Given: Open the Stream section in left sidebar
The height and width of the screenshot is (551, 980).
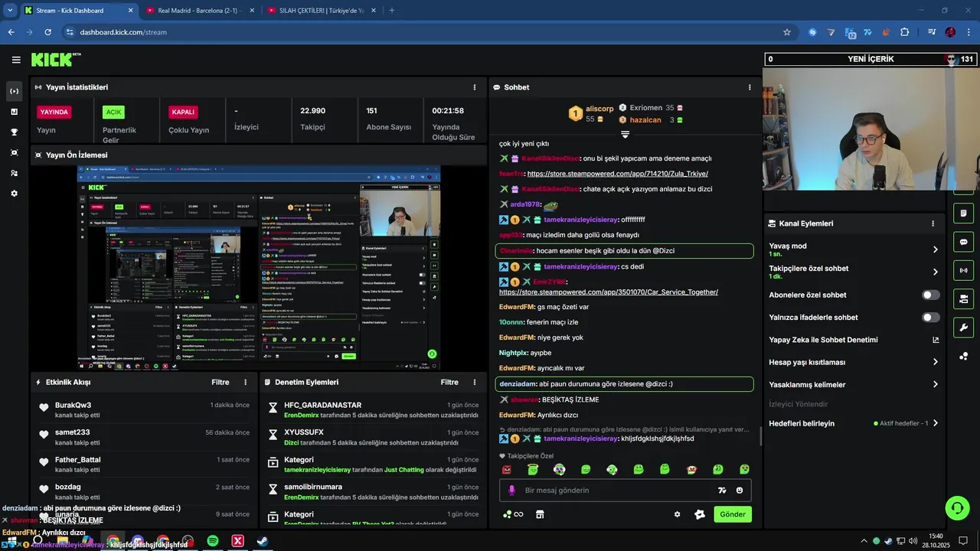Looking at the screenshot, I should (x=14, y=91).
